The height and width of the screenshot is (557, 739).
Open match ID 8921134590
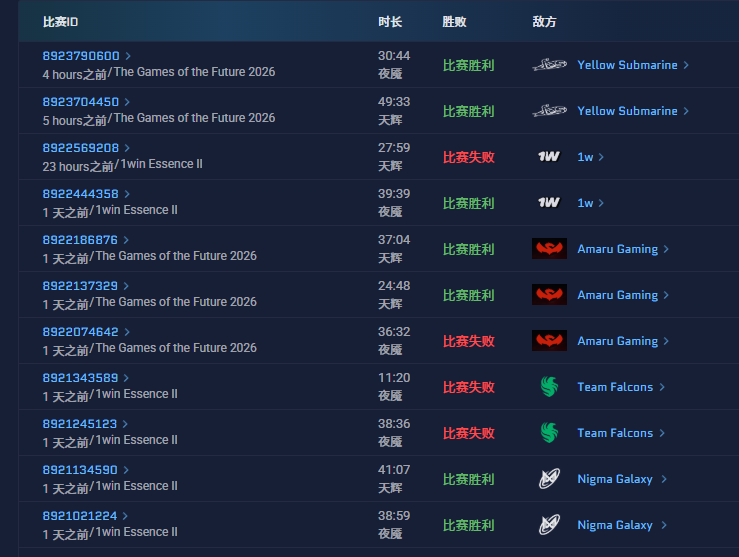[80, 470]
